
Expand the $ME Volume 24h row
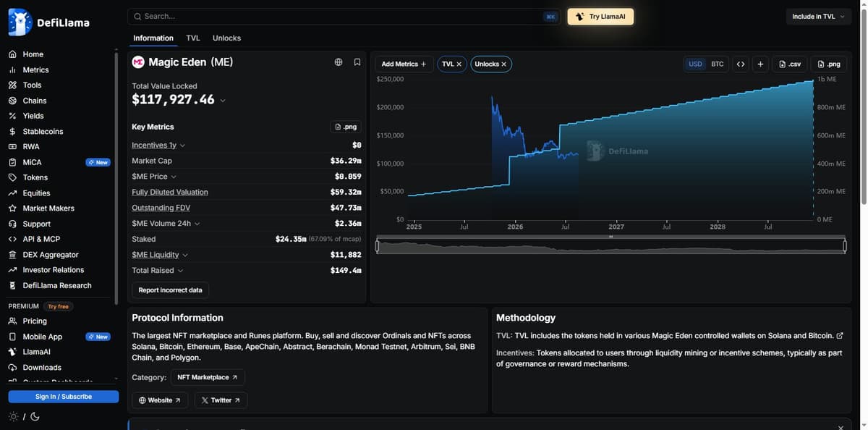197,224
